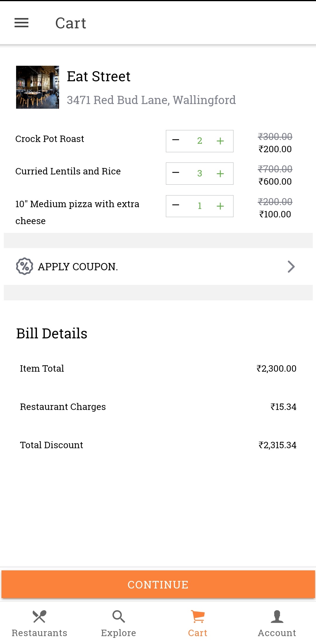
Task: Tap the Eat Street restaurant thumbnail
Action: click(x=37, y=87)
